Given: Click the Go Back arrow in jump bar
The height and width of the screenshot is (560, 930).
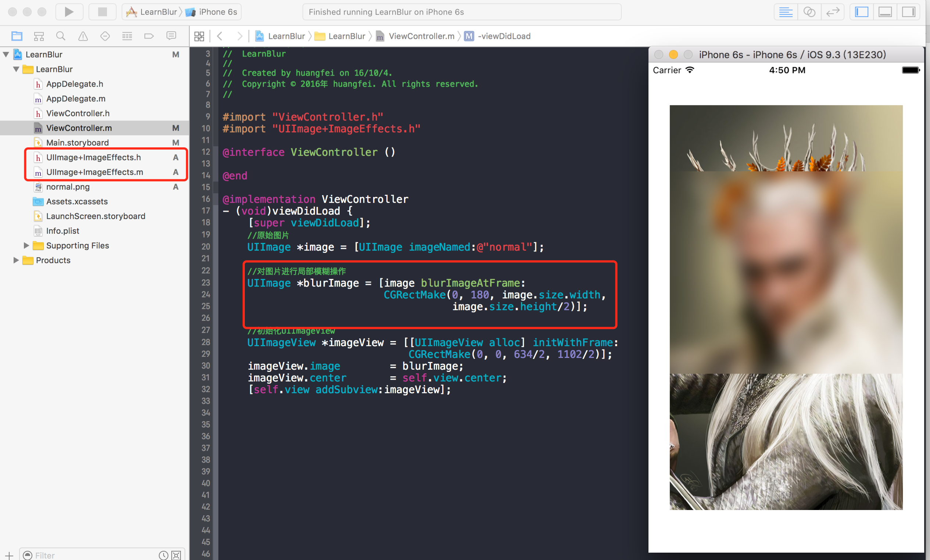Looking at the screenshot, I should [x=220, y=36].
